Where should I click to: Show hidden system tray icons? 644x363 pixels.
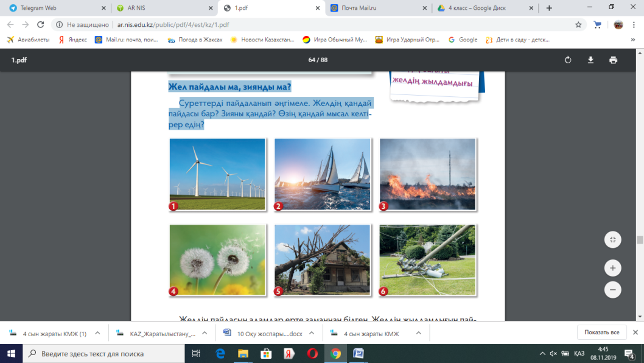(x=542, y=353)
